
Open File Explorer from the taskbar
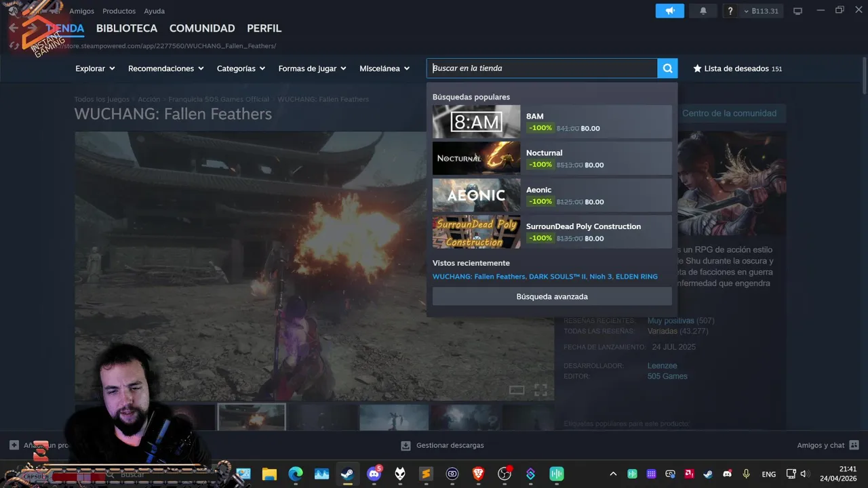click(269, 474)
